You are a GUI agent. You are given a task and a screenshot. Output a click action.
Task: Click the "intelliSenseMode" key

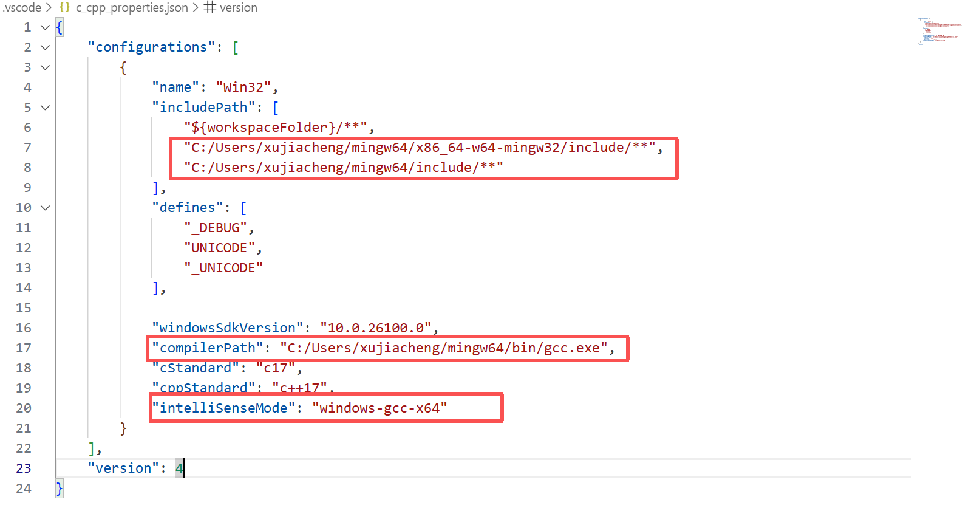(x=223, y=408)
